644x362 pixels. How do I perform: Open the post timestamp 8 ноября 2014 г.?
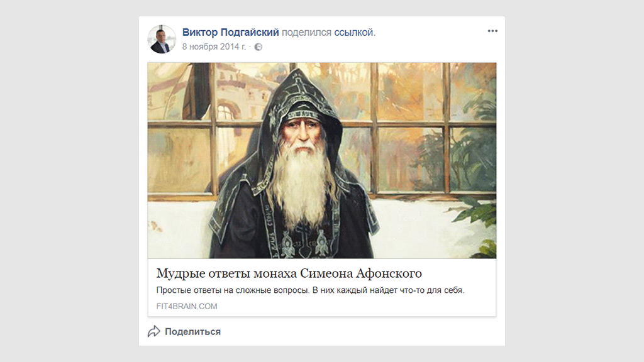214,47
